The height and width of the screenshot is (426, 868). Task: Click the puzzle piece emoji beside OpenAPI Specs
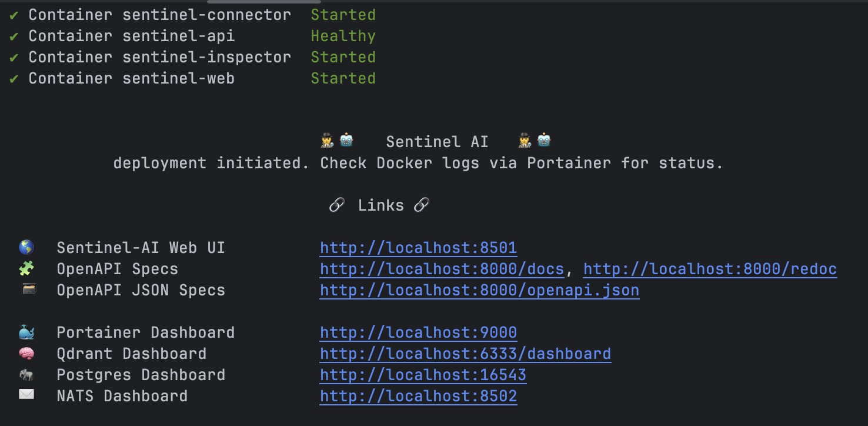[26, 268]
